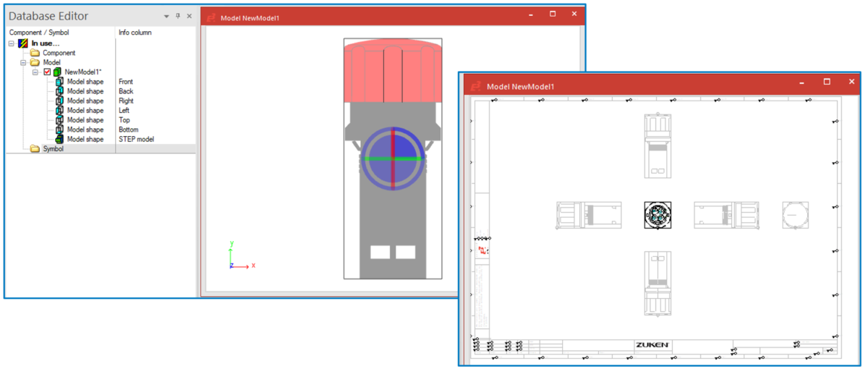Select the Component folder
This screenshot has height=372, width=868.
[35, 53]
